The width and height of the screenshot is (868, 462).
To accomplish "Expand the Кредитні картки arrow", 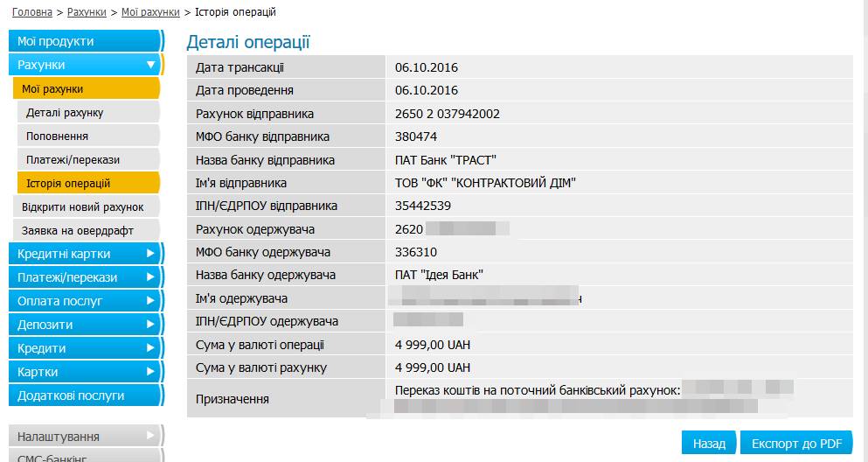I will pos(150,254).
